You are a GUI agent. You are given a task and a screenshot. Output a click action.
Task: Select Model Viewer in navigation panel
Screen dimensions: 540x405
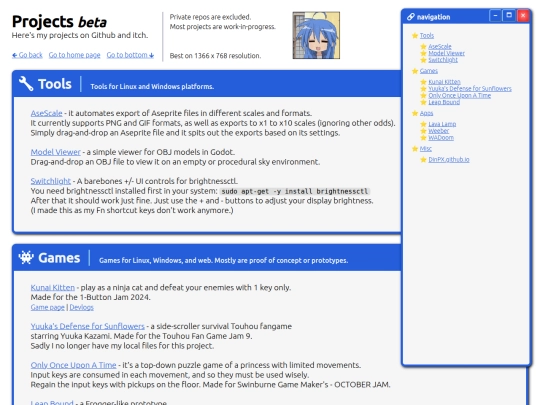pyautogui.click(x=446, y=53)
